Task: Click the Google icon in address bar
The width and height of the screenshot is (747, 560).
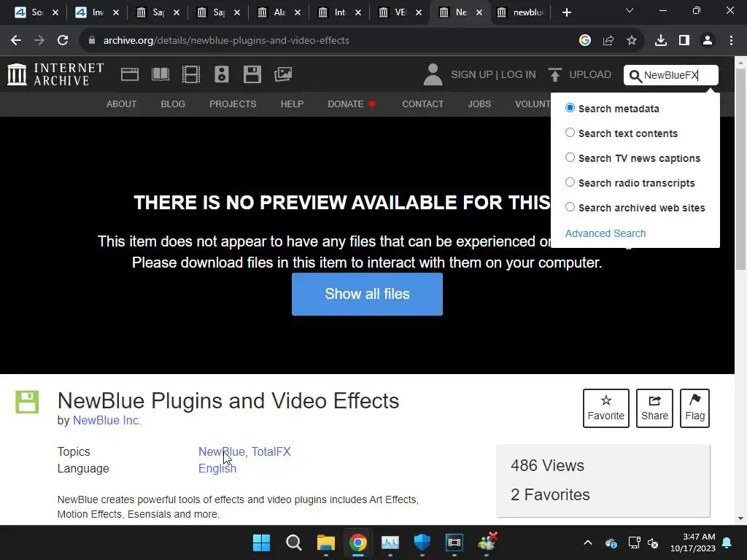Action: pos(585,41)
